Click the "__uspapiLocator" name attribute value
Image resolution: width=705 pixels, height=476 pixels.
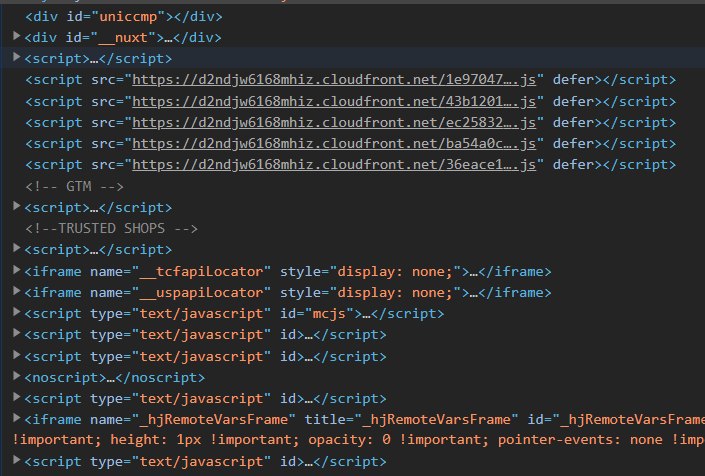point(201,293)
